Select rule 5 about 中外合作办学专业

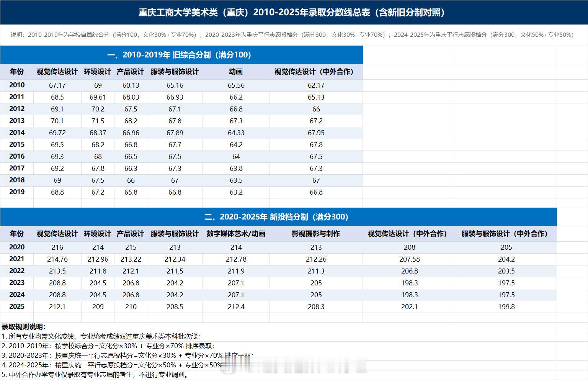click(x=95, y=375)
